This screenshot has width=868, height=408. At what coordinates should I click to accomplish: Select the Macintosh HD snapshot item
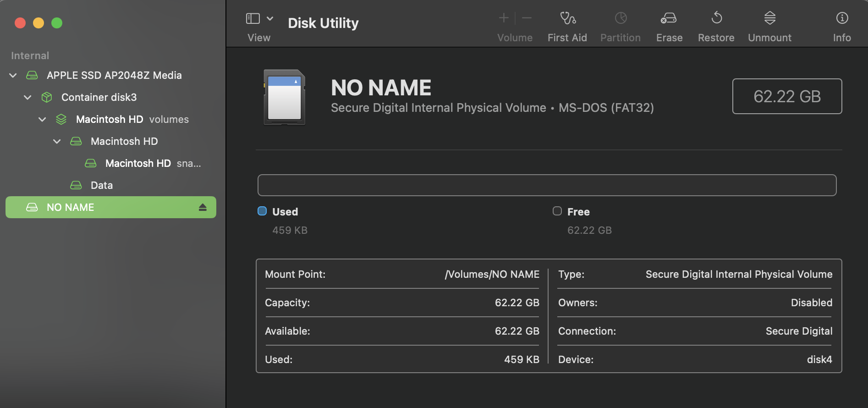pos(138,164)
